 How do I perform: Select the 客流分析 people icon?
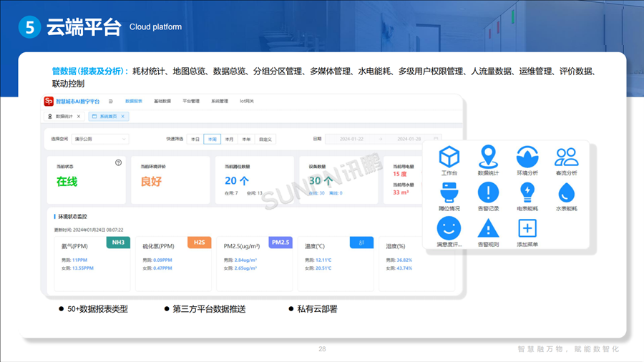coord(566,157)
